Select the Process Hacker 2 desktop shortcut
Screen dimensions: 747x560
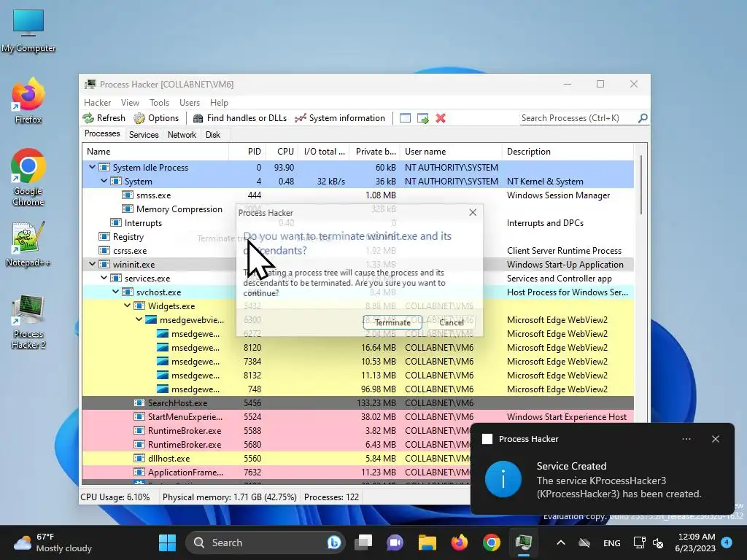[x=28, y=322]
